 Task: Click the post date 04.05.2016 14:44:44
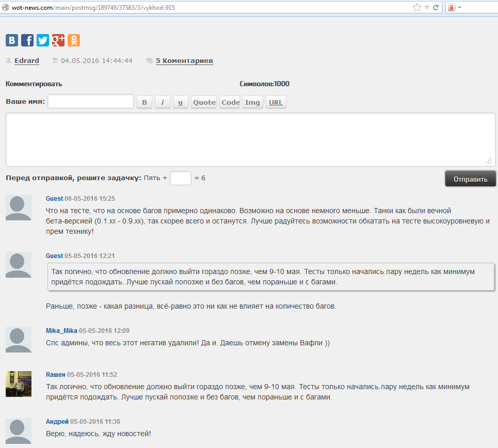click(x=97, y=61)
